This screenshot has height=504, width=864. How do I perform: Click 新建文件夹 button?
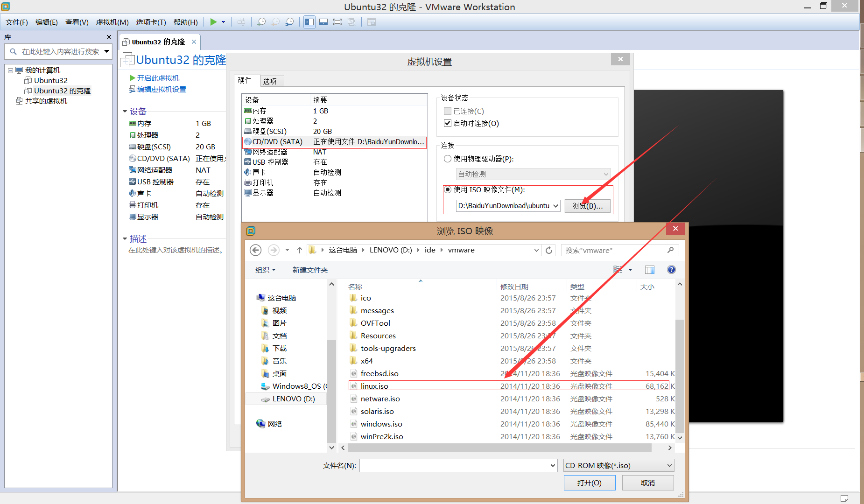[x=310, y=270]
